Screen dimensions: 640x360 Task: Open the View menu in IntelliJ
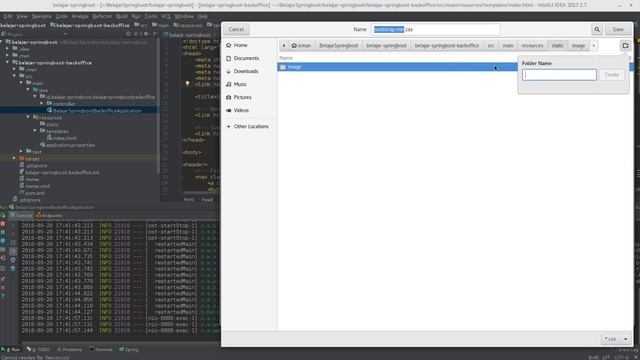(22, 16)
